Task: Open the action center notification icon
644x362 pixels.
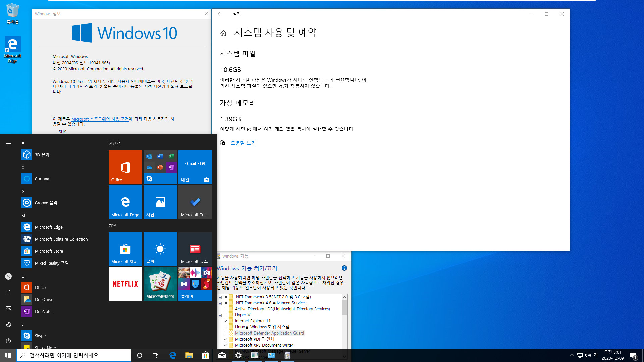Action: click(x=633, y=355)
